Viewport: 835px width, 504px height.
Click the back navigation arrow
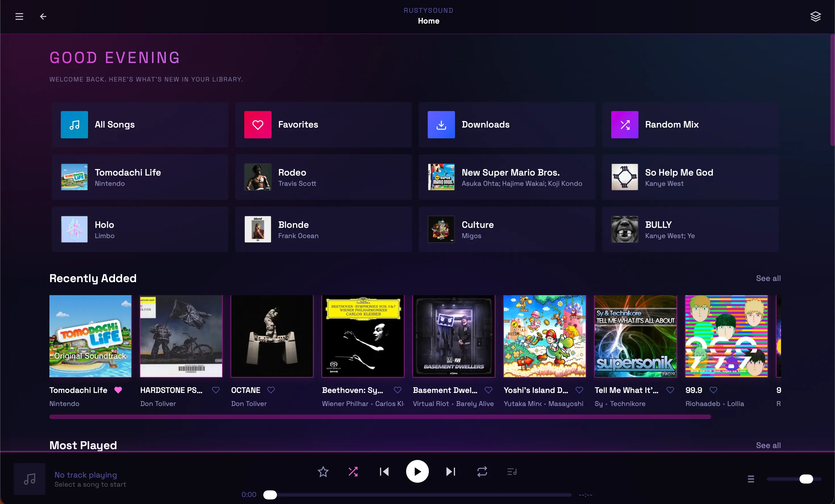pos(43,16)
